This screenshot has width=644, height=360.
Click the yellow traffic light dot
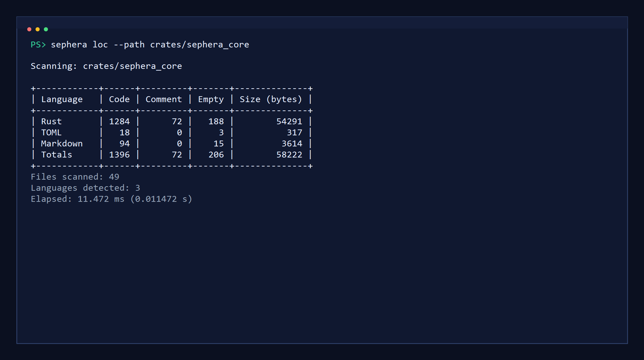pyautogui.click(x=37, y=29)
